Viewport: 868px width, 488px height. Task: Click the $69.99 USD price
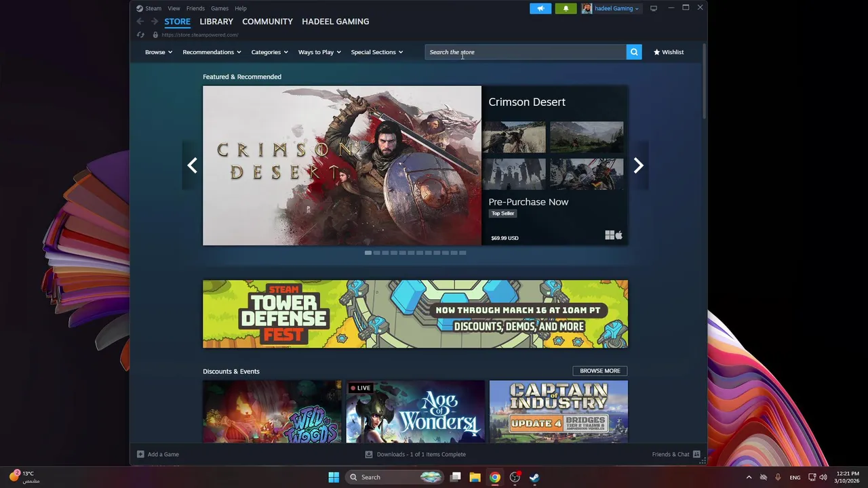click(505, 238)
